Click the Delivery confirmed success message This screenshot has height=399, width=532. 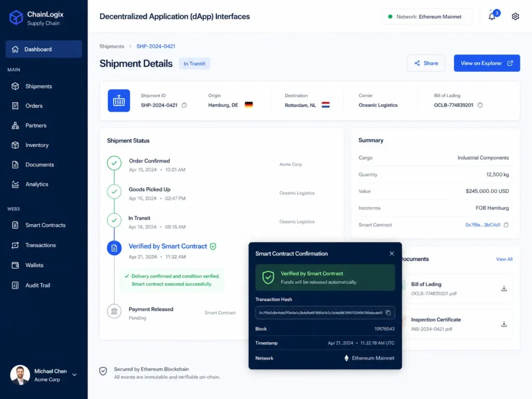point(172,280)
